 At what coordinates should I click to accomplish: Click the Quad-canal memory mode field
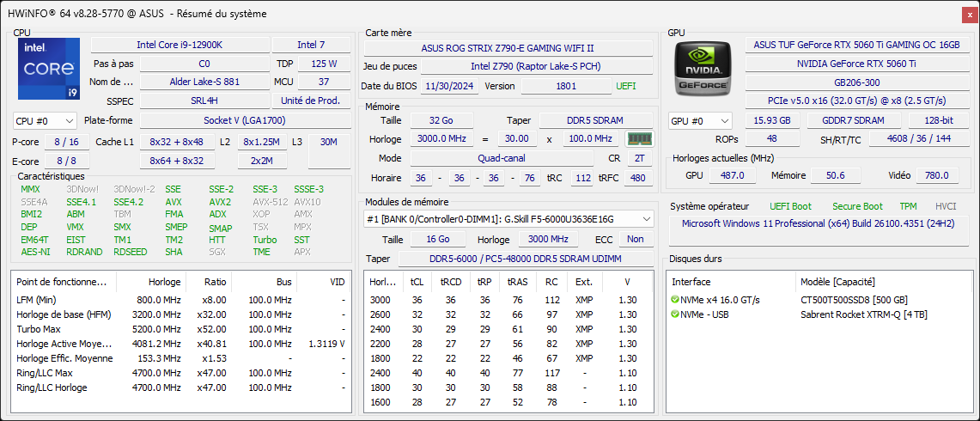(x=502, y=158)
